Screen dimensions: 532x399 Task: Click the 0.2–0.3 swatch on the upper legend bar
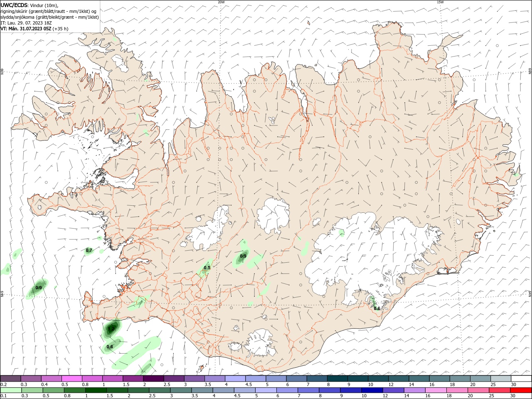tap(11, 379)
